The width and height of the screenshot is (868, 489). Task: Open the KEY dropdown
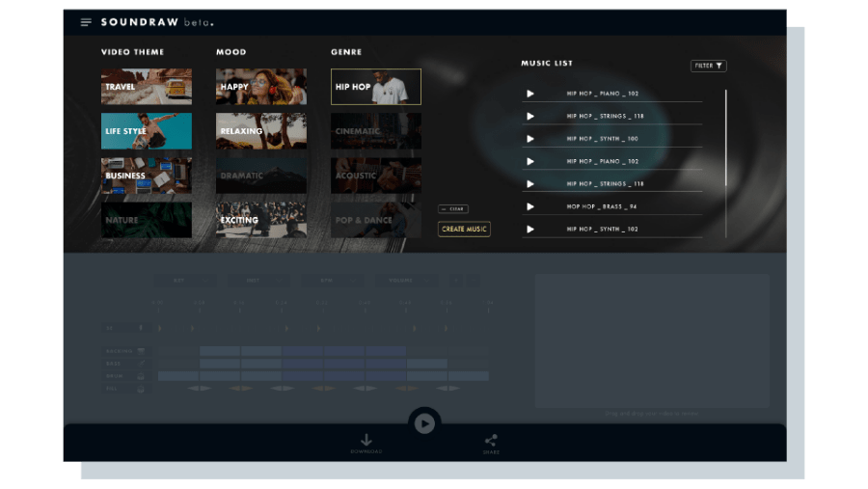(x=185, y=281)
